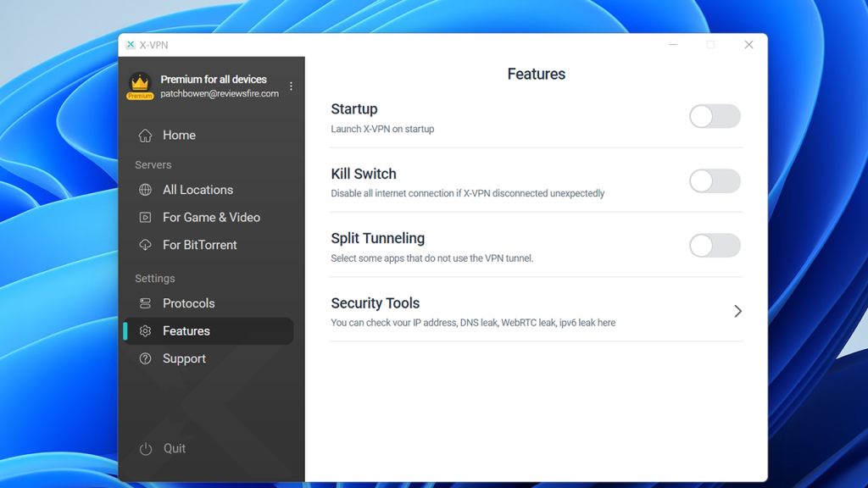Close the X-VPN window
868x488 pixels.
click(x=749, y=45)
